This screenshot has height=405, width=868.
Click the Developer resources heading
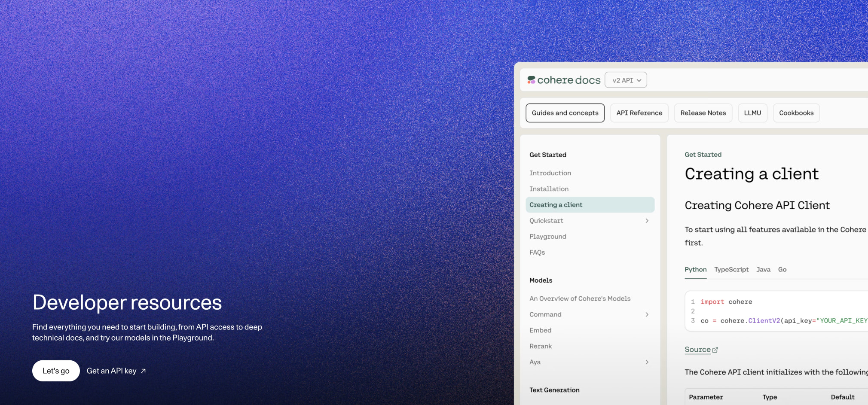pyautogui.click(x=127, y=303)
